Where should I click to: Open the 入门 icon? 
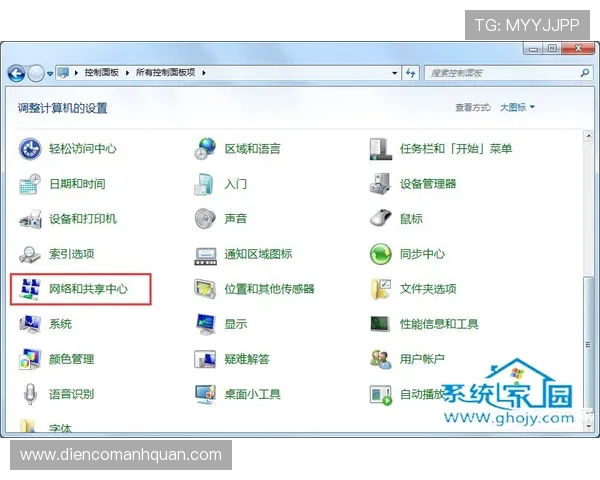pyautogui.click(x=204, y=184)
